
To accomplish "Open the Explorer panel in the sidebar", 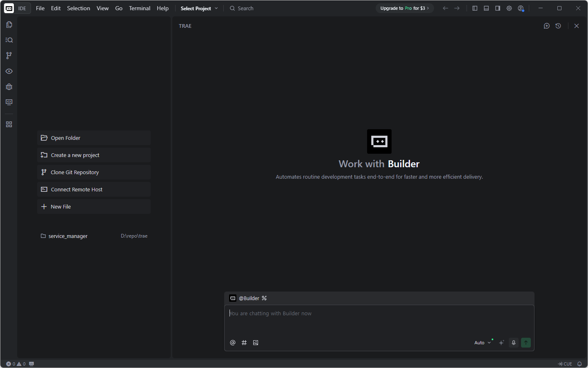I will (9, 25).
